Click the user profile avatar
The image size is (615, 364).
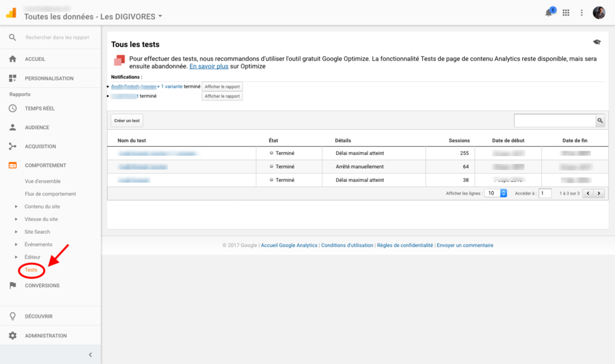(599, 13)
